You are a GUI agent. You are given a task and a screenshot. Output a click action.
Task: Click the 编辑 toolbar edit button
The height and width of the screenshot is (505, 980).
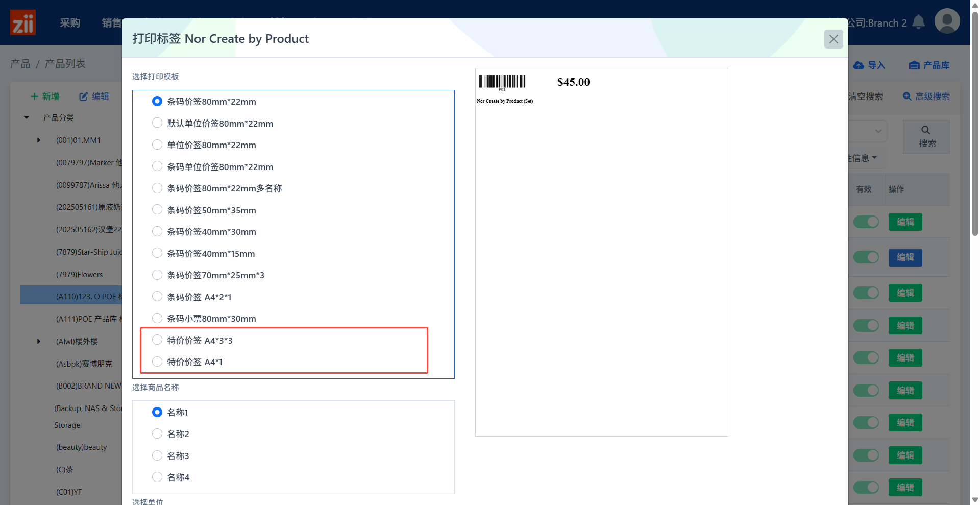pos(94,97)
